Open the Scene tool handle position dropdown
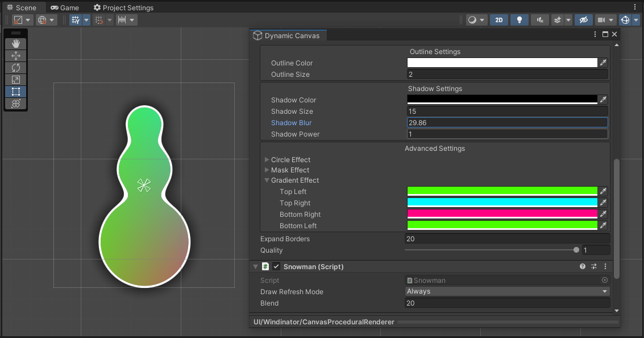Screen dimensions: 644x338 [22, 20]
